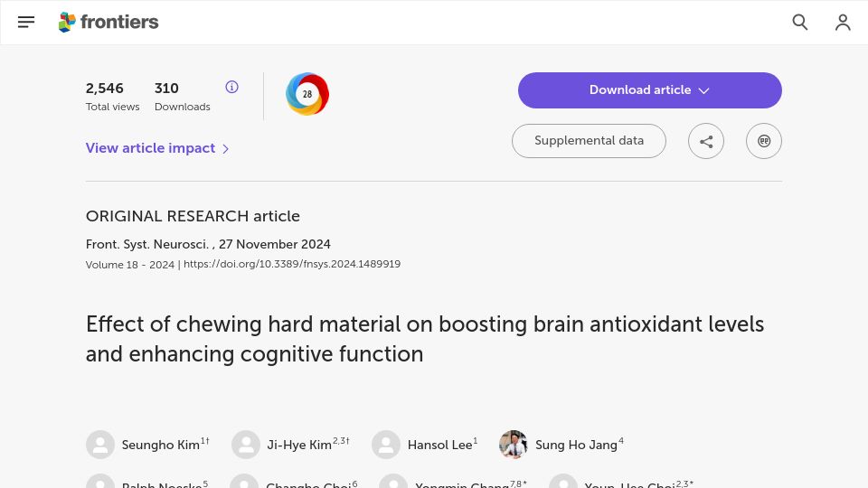Open the hamburger navigation menu
The width and height of the screenshot is (868, 488).
[26, 22]
